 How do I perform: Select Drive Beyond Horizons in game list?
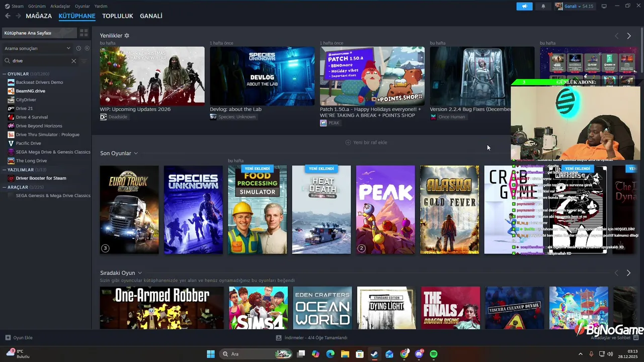(x=39, y=126)
